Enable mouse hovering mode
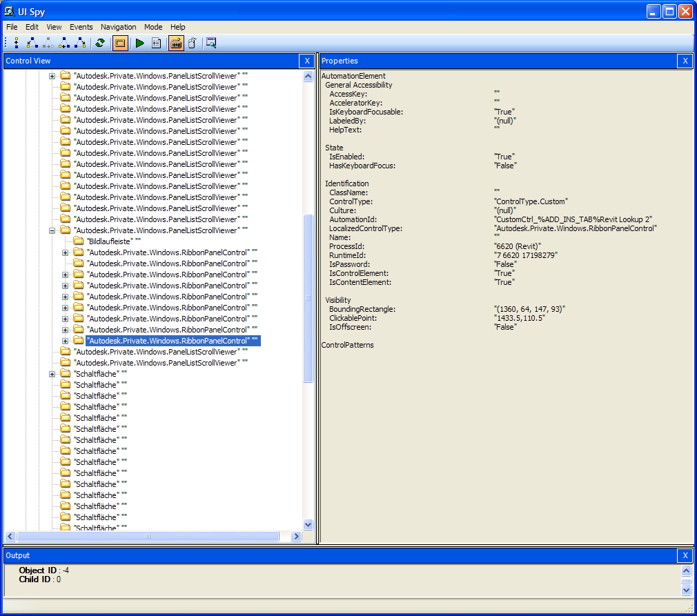 (192, 42)
